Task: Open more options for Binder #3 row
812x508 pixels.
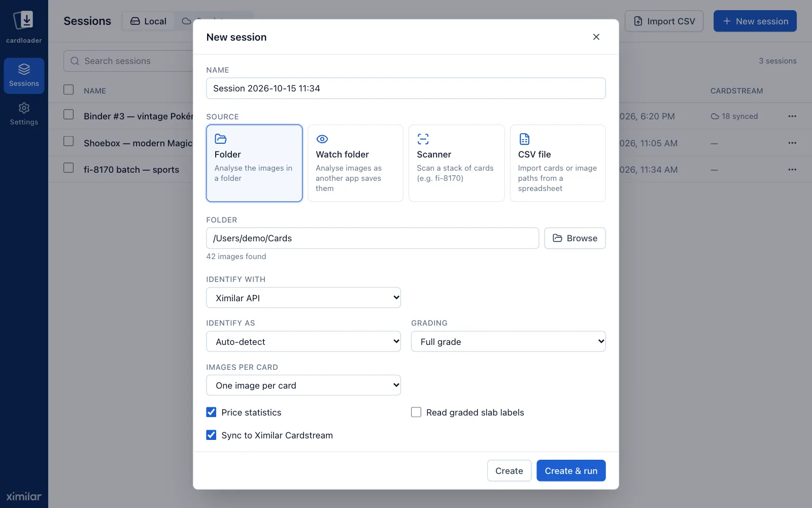Action: pos(792,116)
